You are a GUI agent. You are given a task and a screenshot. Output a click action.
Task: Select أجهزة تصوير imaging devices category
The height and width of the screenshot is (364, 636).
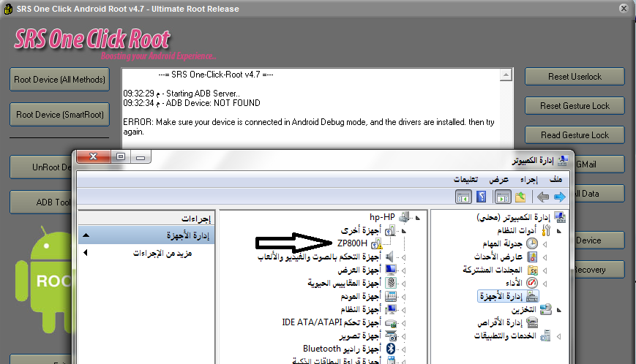360,335
